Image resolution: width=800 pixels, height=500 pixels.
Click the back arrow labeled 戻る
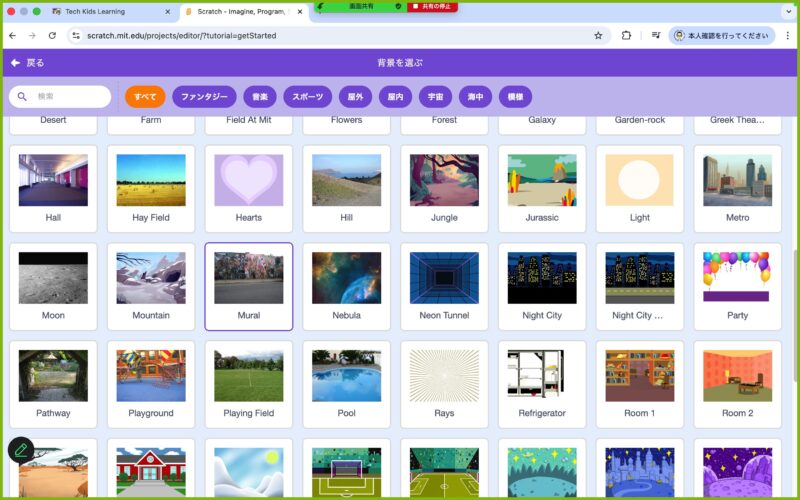point(27,62)
